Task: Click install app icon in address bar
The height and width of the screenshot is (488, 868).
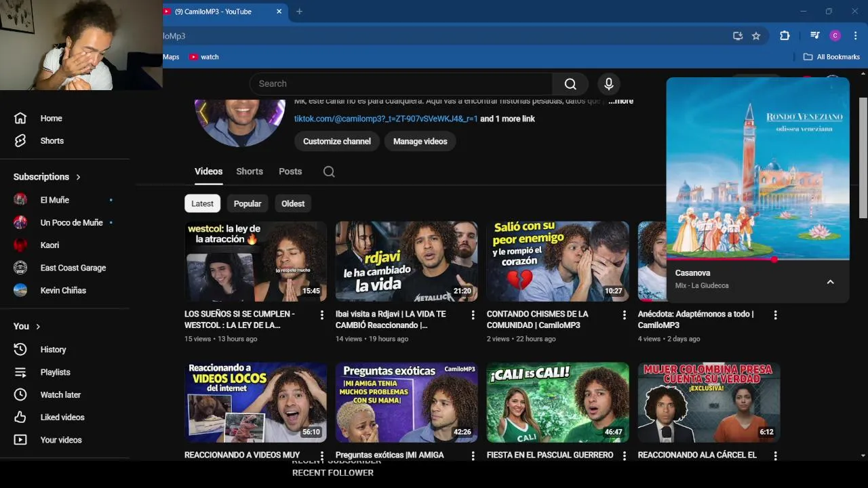Action: tap(738, 36)
